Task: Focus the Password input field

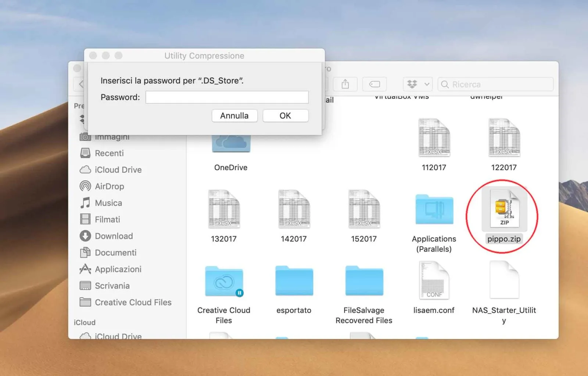Action: pos(227,97)
